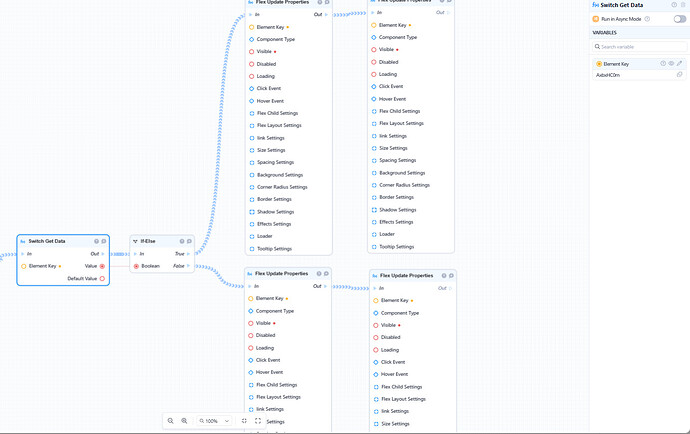Click the orange Run in Async Mode icon

(595, 19)
